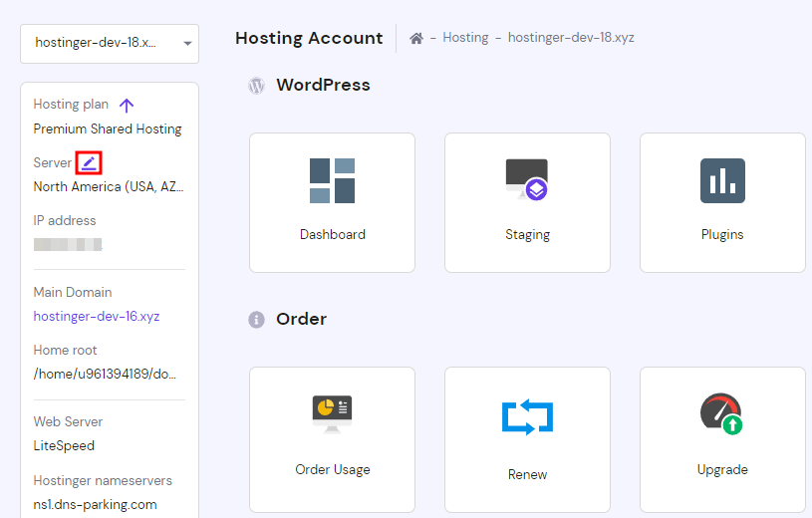812x518 pixels.
Task: Go to Hosting in the breadcrumb
Action: pos(465,38)
